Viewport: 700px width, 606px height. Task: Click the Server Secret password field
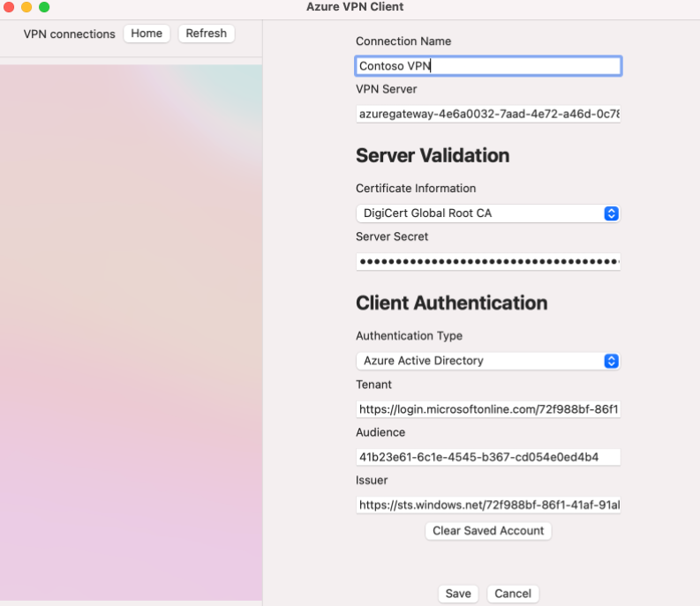488,261
